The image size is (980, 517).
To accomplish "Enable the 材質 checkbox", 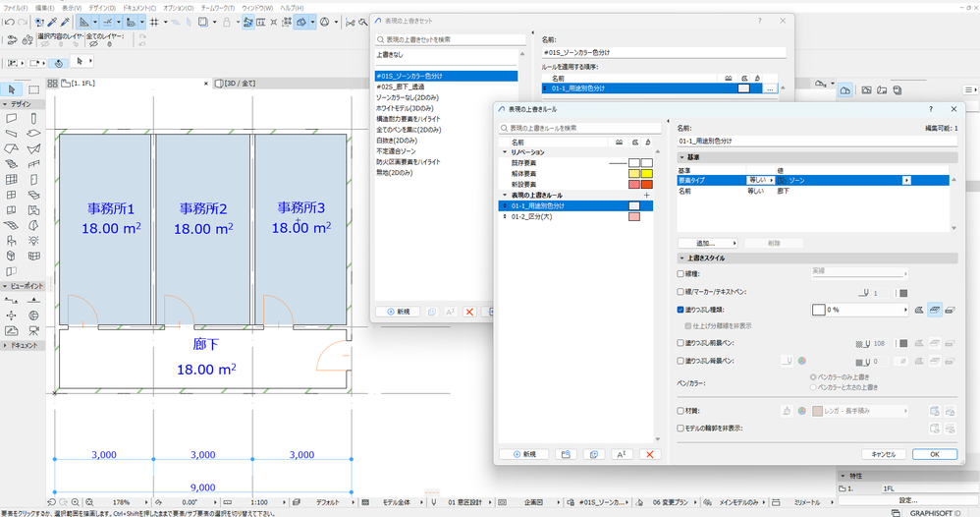I will coord(681,410).
